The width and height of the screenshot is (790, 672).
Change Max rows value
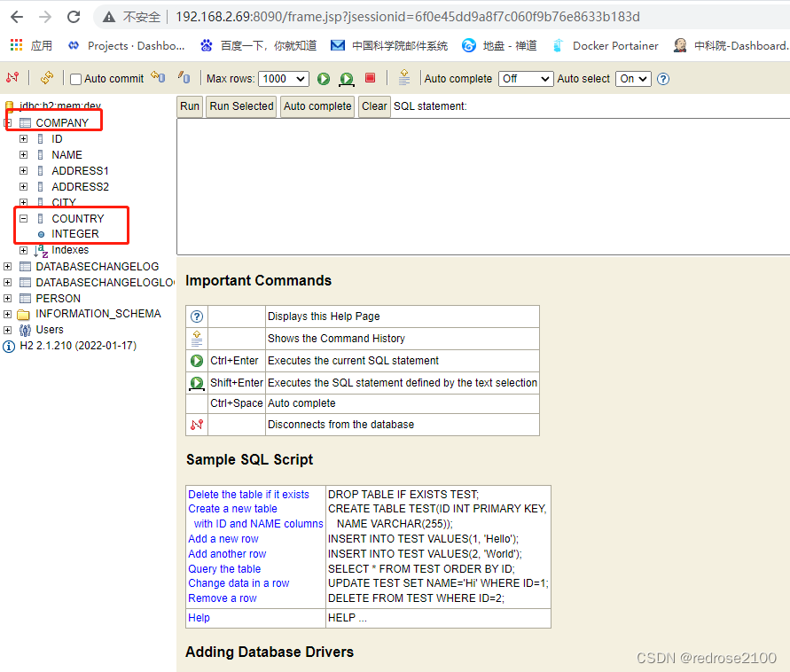pos(283,79)
